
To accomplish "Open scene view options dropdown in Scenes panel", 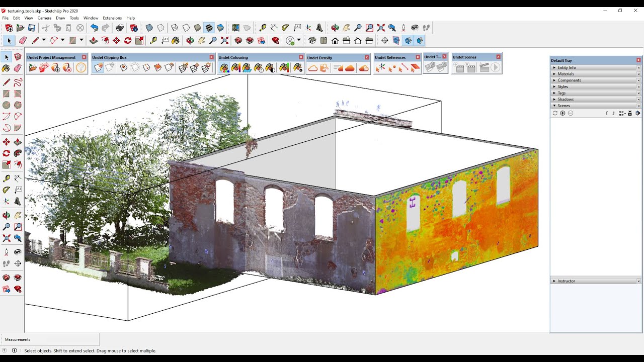I will point(622,113).
